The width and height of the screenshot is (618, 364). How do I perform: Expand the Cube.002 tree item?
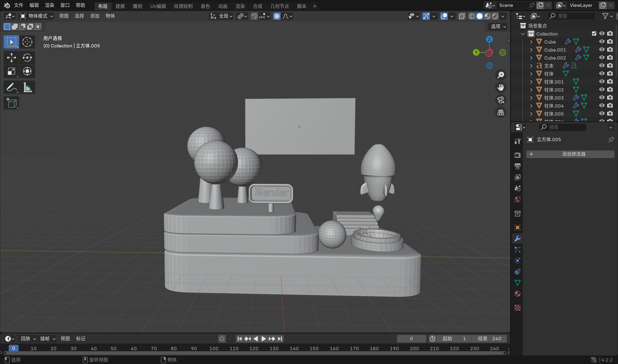[531, 58]
